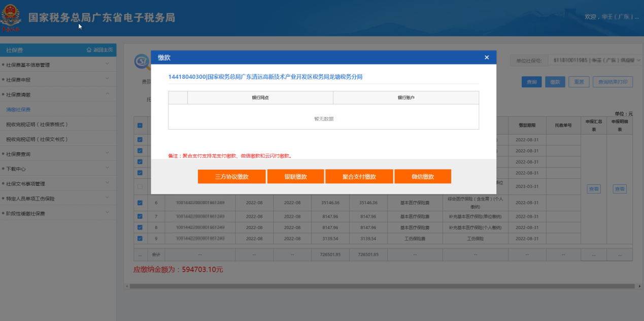Pay using 三方协议缴款 button
644x321 pixels.
pos(231,177)
